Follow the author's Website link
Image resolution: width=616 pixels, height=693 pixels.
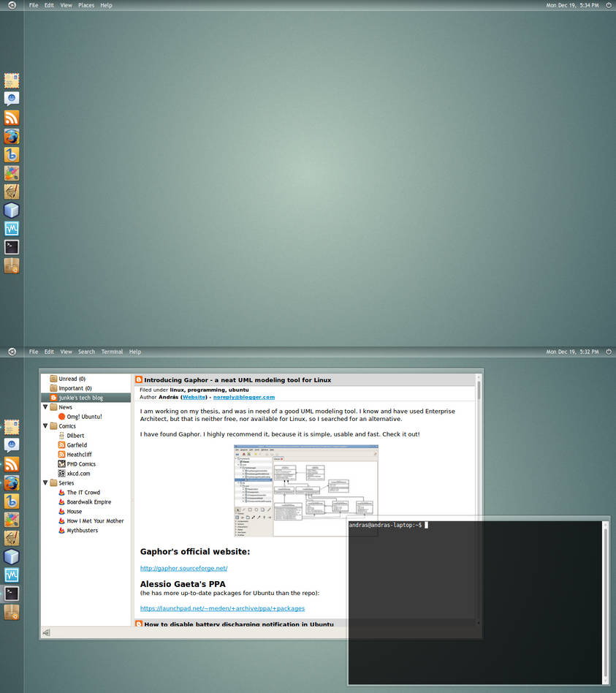coord(194,397)
